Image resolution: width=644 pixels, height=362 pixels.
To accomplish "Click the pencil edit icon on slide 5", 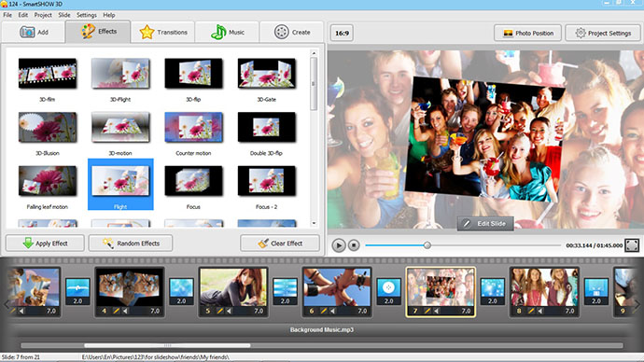I will (220, 311).
